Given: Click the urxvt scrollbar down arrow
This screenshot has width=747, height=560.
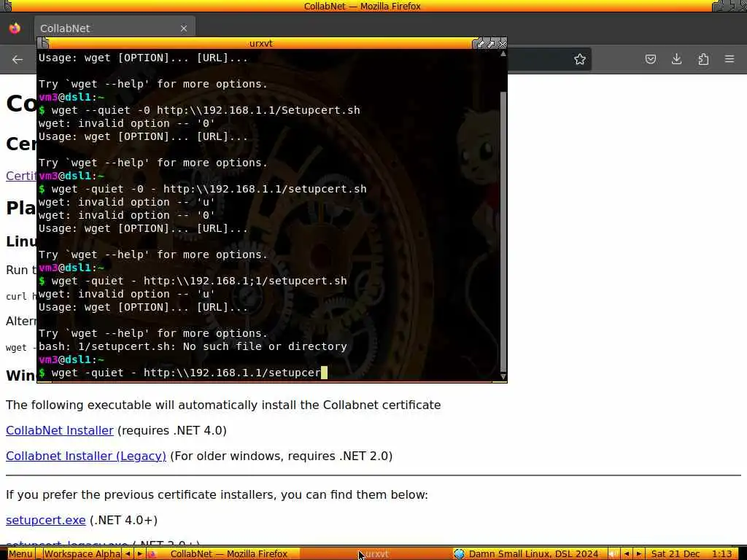Looking at the screenshot, I should pos(503,376).
